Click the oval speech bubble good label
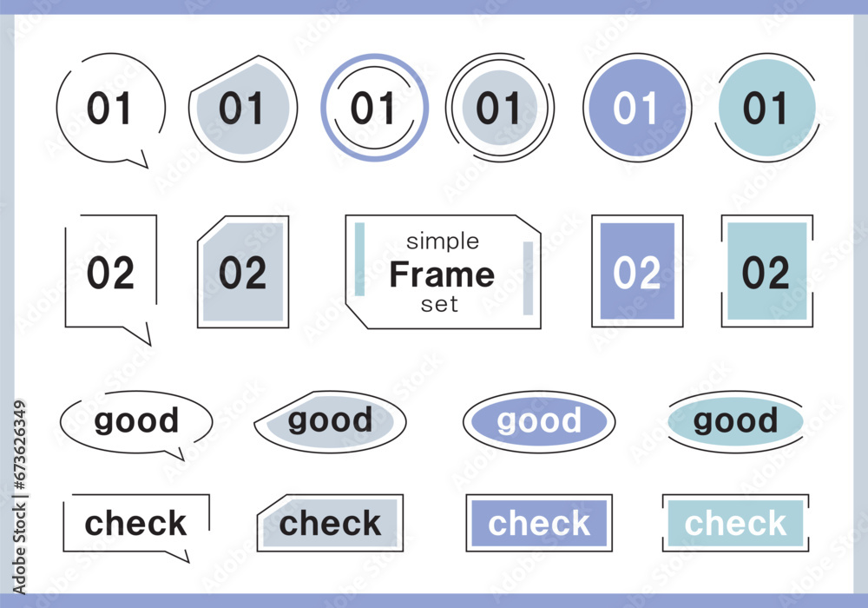The width and height of the screenshot is (868, 608). [x=136, y=424]
